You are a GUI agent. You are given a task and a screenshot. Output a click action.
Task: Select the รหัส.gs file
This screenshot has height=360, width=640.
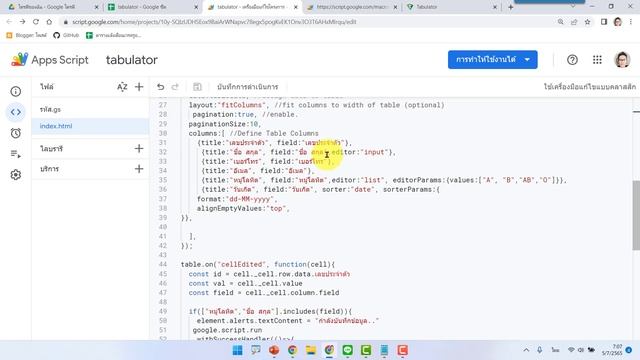coord(90,109)
